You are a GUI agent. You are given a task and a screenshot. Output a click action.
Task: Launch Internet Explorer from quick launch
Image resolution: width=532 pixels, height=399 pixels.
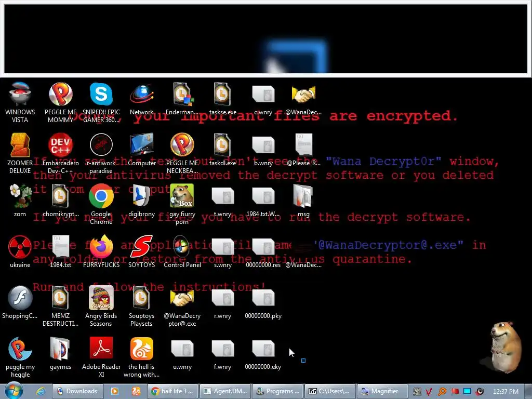click(41, 391)
